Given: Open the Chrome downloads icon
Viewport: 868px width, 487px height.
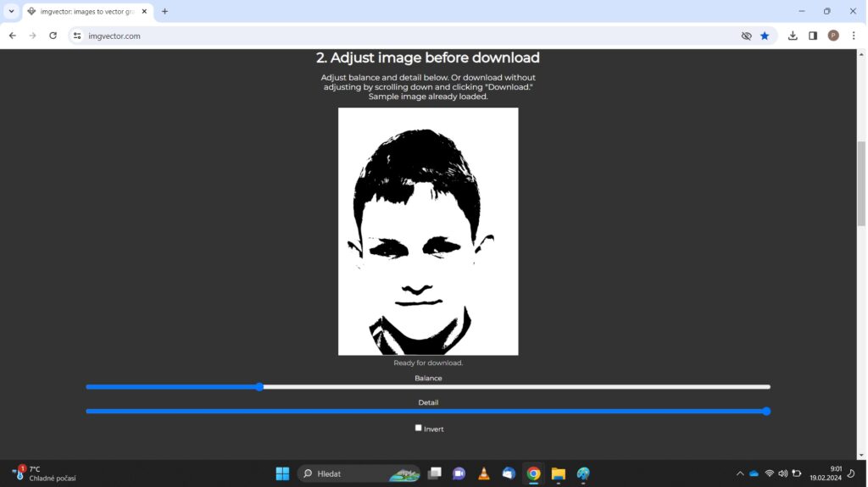Looking at the screenshot, I should (793, 36).
